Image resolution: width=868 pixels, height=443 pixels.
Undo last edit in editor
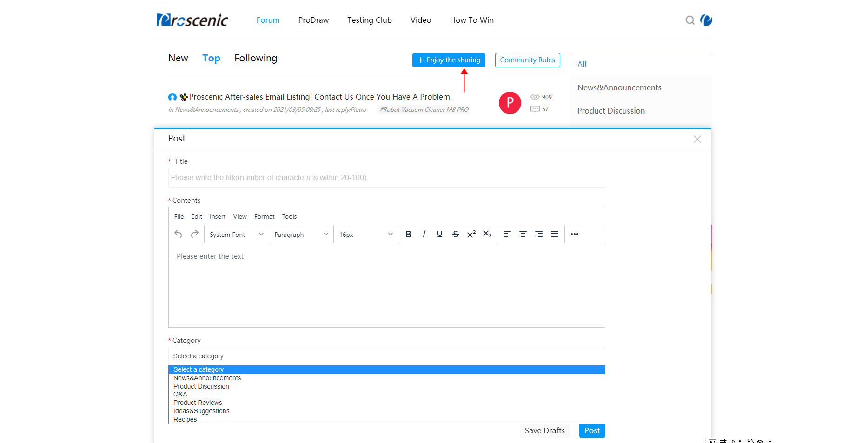(178, 234)
